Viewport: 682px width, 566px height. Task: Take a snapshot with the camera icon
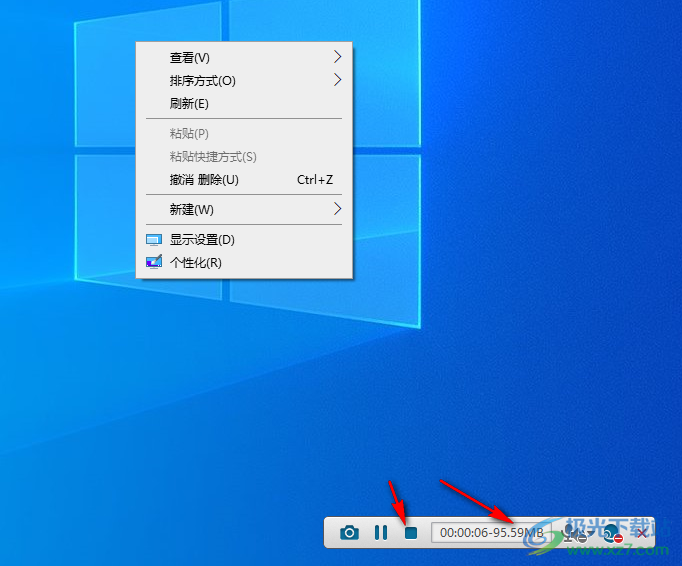pos(349,533)
